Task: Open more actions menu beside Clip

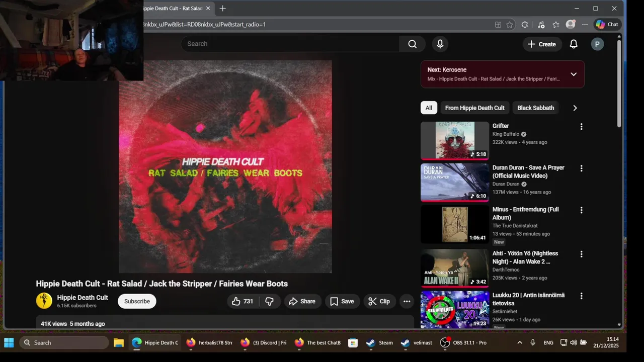Action: coord(407,301)
